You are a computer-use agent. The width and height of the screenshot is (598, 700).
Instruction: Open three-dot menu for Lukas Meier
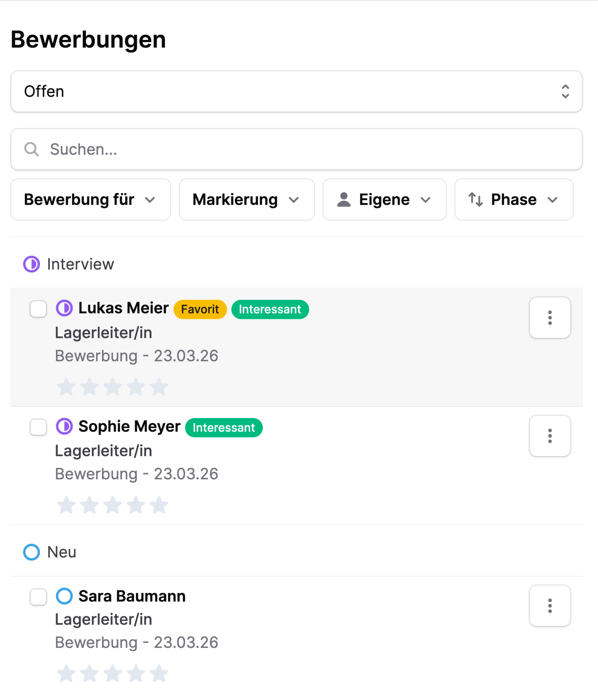coord(549,317)
